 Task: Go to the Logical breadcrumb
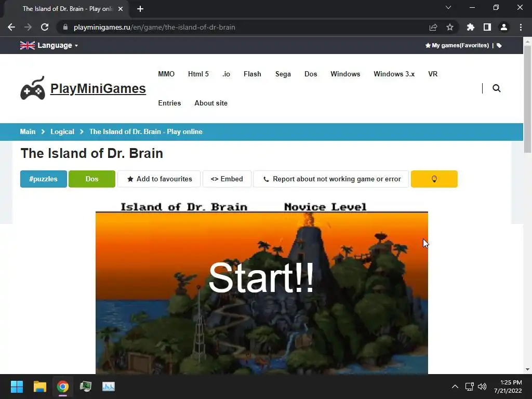tap(62, 131)
